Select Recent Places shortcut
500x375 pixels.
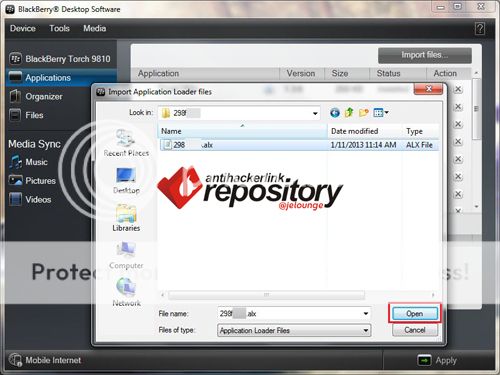(x=126, y=143)
